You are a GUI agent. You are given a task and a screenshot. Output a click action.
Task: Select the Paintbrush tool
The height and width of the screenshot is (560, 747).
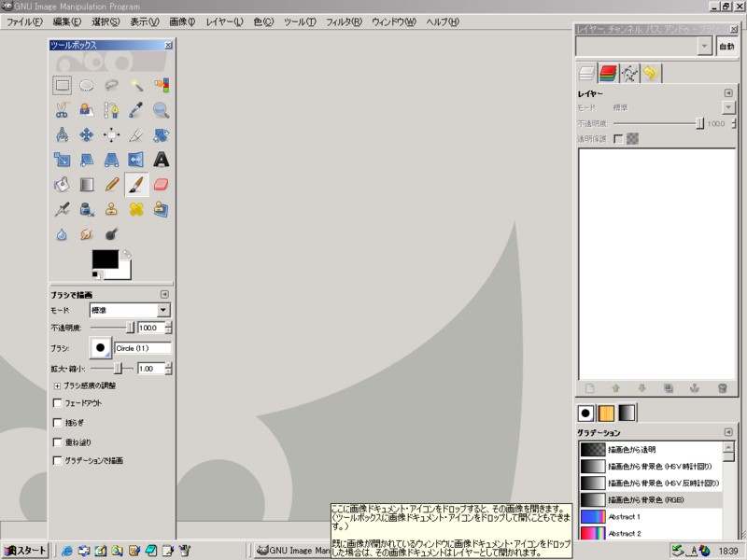[136, 184]
